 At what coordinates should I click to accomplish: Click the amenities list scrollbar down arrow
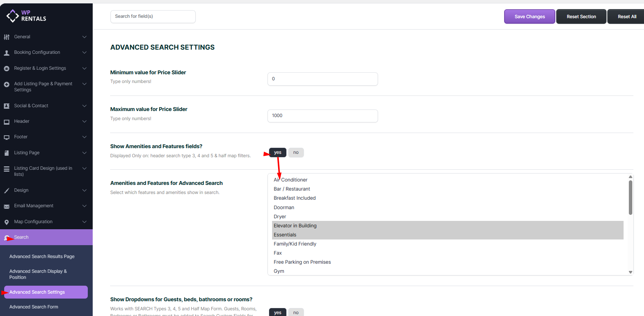click(630, 272)
